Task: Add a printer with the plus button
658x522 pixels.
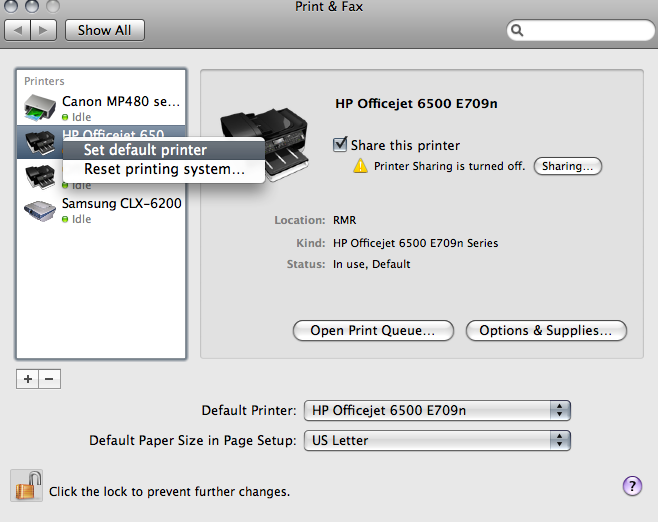Action: [28, 380]
